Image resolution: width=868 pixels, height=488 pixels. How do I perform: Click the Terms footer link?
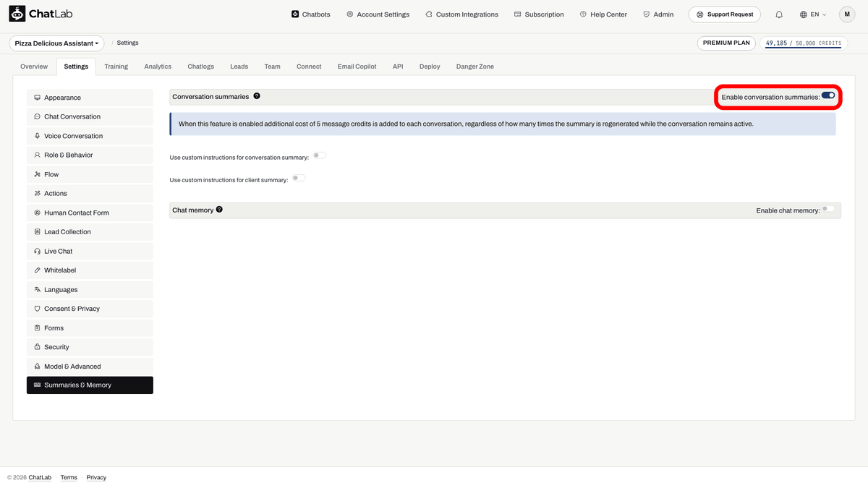[x=69, y=477]
